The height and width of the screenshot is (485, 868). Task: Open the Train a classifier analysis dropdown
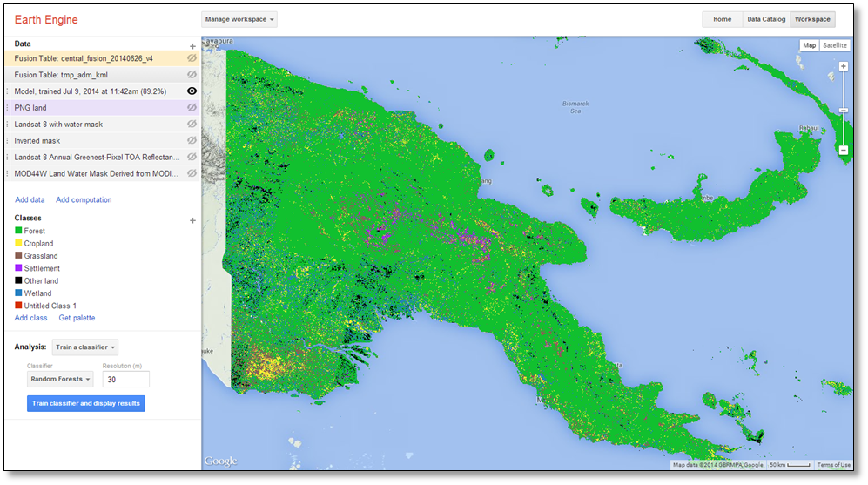click(x=85, y=347)
